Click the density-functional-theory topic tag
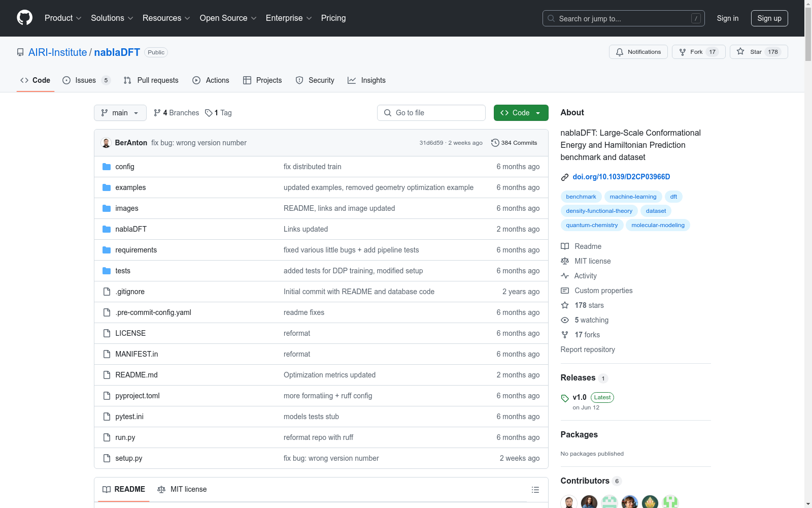 (x=599, y=211)
